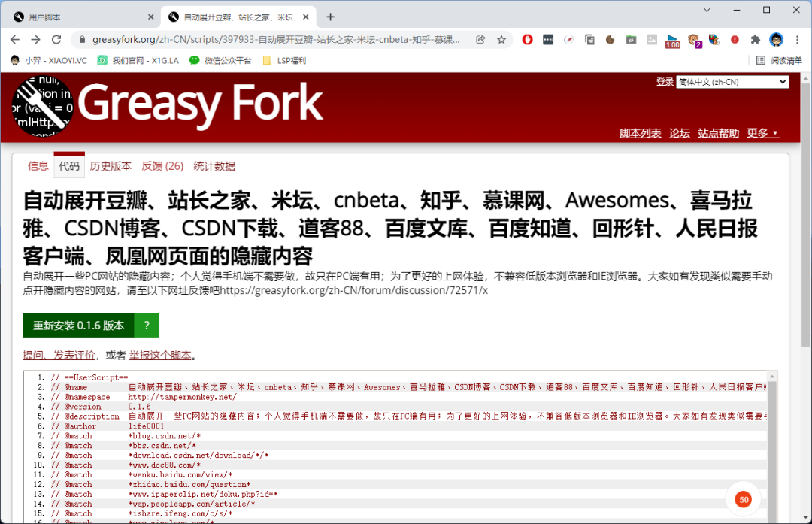
Task: Click code line http://tampermonkey.net/
Action: point(182,397)
